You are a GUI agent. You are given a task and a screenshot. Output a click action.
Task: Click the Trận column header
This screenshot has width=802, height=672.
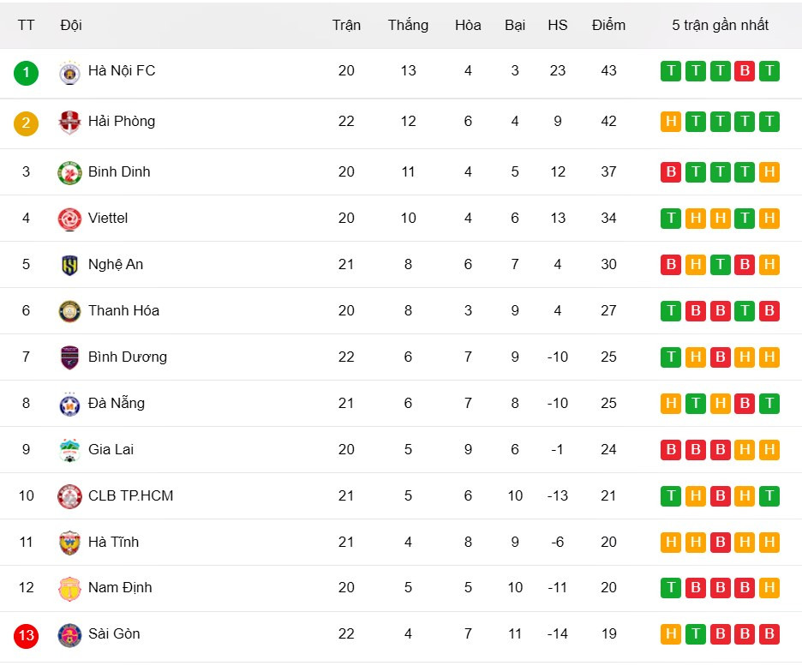coord(346,25)
